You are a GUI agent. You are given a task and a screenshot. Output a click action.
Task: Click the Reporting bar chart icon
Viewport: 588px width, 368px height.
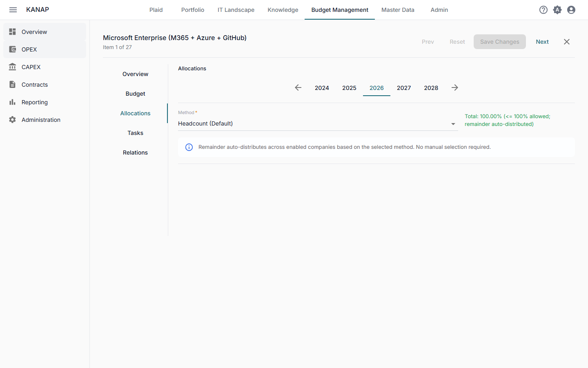click(13, 102)
